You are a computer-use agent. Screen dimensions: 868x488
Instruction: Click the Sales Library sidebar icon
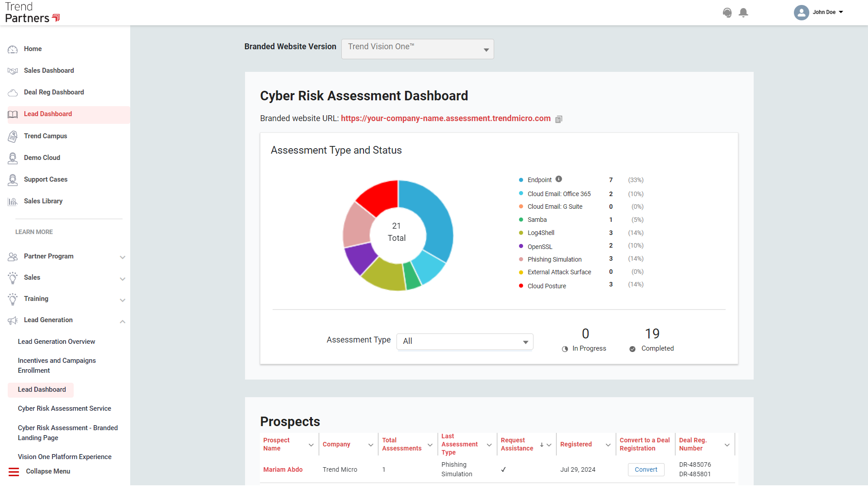pyautogui.click(x=13, y=202)
